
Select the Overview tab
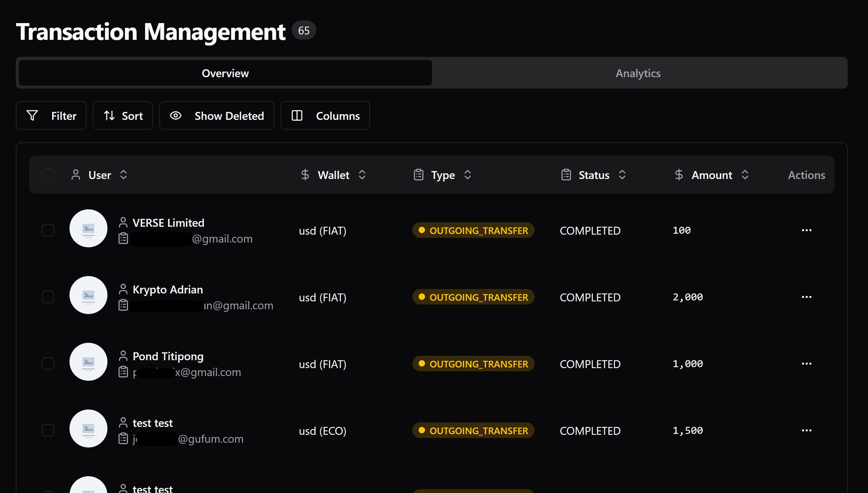coord(225,73)
